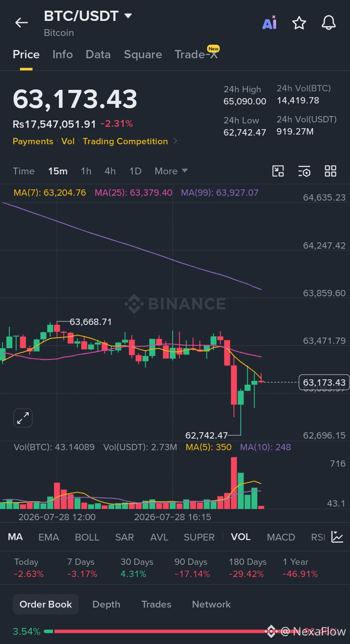Expand the More timeframes dropdown
Image resolution: width=350 pixels, height=644 pixels.
171,171
